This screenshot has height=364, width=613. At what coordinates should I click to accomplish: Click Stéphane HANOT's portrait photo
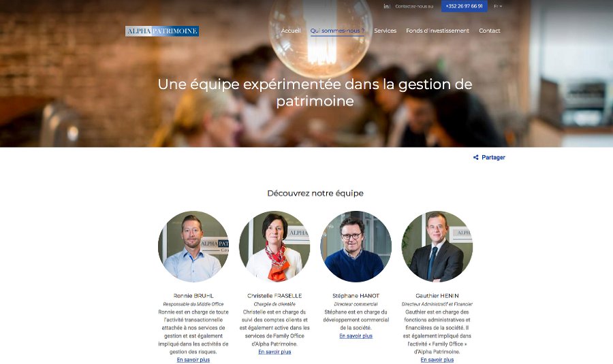(356, 246)
